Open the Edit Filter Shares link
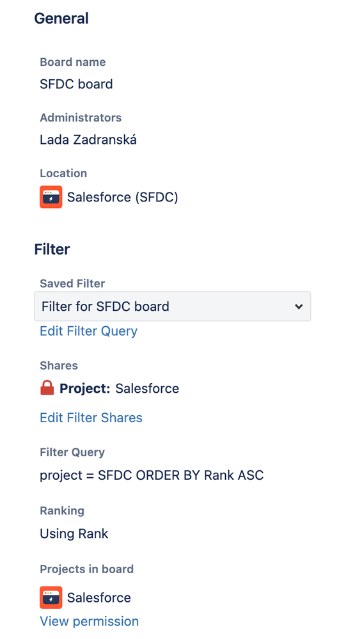The image size is (364, 639). [x=91, y=418]
